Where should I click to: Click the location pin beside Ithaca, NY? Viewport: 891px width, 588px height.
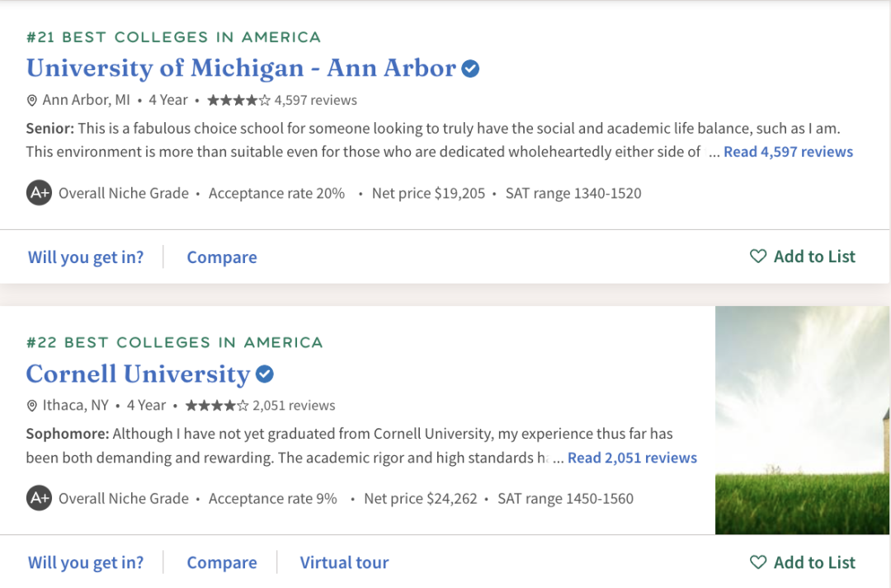tap(32, 406)
